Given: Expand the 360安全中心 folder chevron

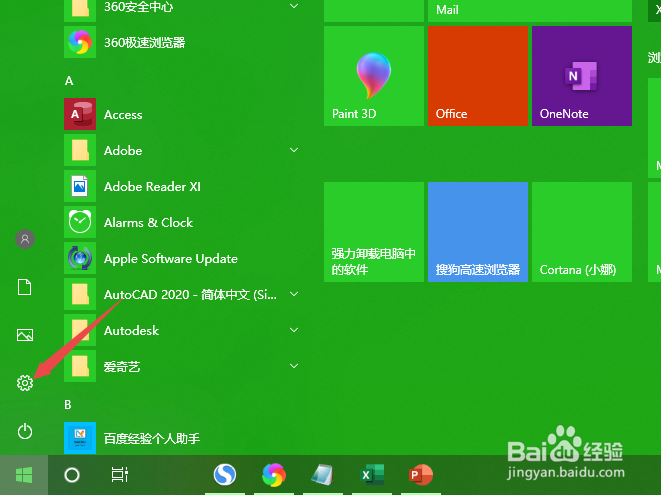Looking at the screenshot, I should pos(294,6).
